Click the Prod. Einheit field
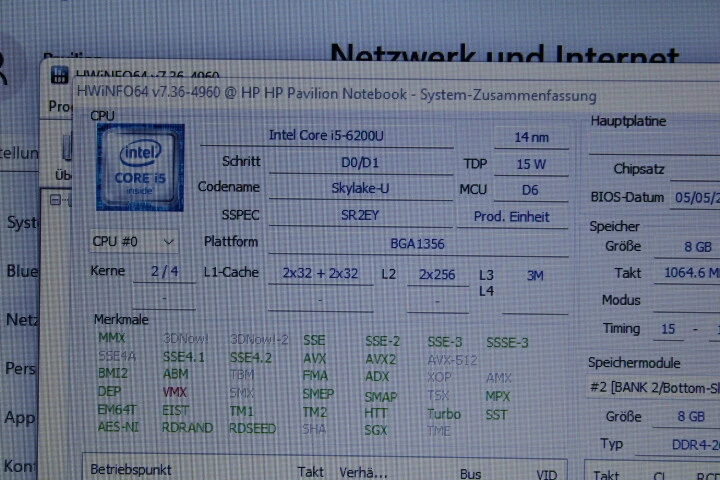Image resolution: width=720 pixels, height=480 pixels. [512, 217]
